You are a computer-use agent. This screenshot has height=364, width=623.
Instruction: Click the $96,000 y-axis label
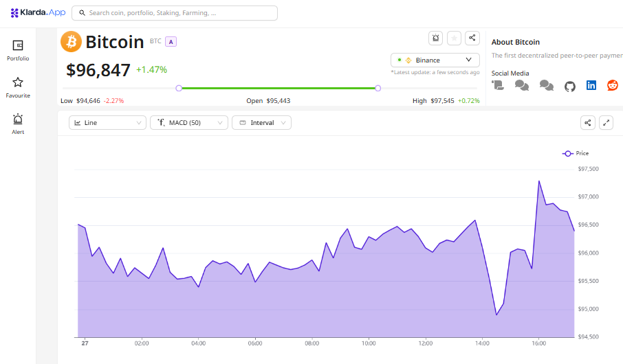(588, 253)
